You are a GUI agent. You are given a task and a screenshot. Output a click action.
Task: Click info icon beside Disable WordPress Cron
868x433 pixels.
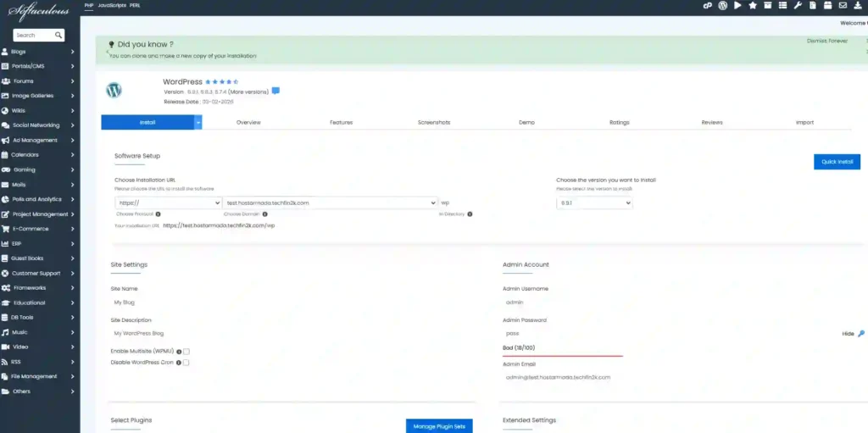[x=179, y=363]
